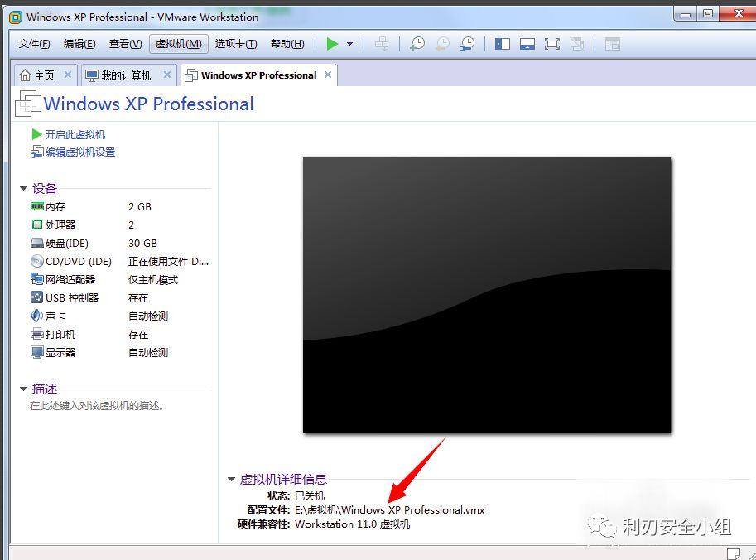The height and width of the screenshot is (560, 756).
Task: Select the 打印机 device label
Action: pos(60,335)
